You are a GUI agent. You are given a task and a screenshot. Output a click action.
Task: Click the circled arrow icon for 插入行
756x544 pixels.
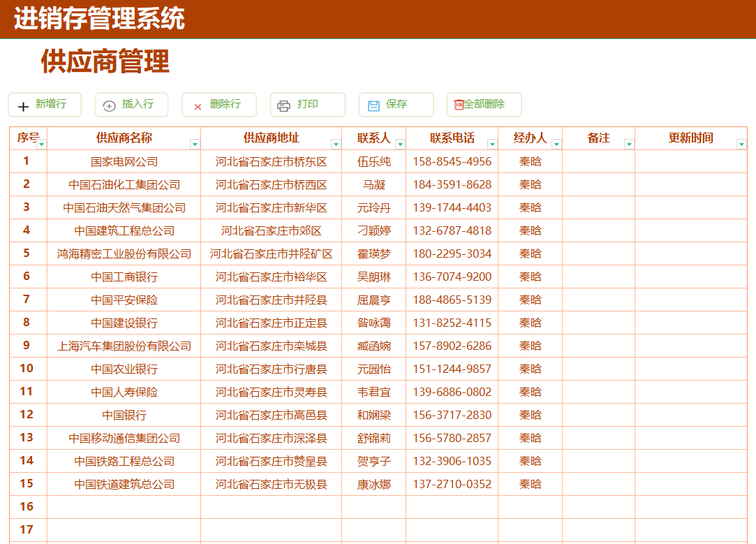pyautogui.click(x=109, y=105)
